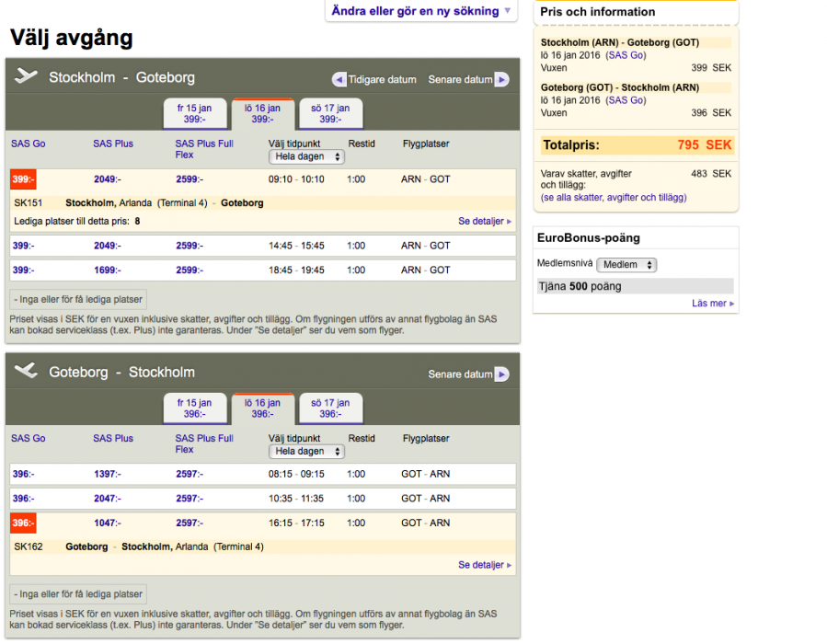This screenshot has width=827, height=644.
Task: Choose SAS Plus 2049:- on the 14:45 flight
Action: (108, 246)
